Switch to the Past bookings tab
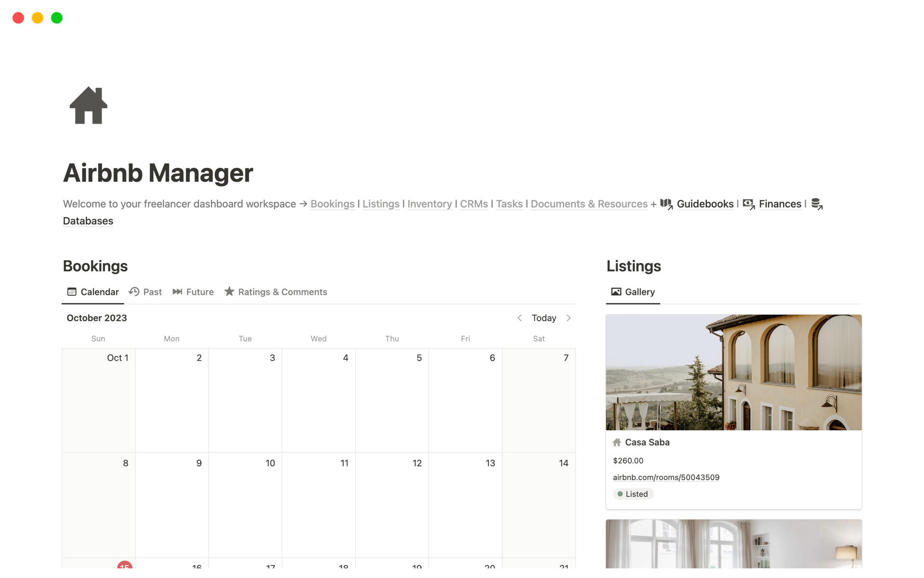The image size is (924, 578). pos(152,292)
